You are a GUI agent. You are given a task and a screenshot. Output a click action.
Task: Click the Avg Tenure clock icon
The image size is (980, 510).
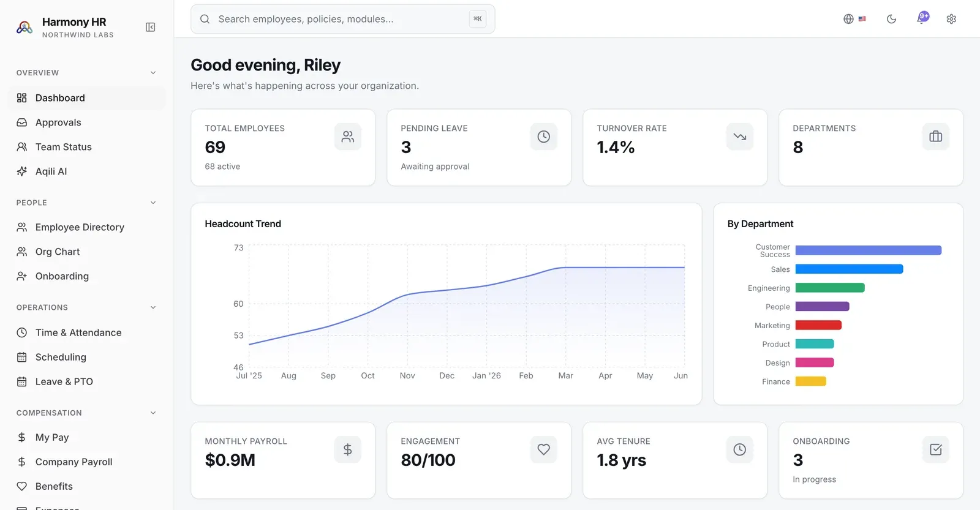pyautogui.click(x=740, y=449)
